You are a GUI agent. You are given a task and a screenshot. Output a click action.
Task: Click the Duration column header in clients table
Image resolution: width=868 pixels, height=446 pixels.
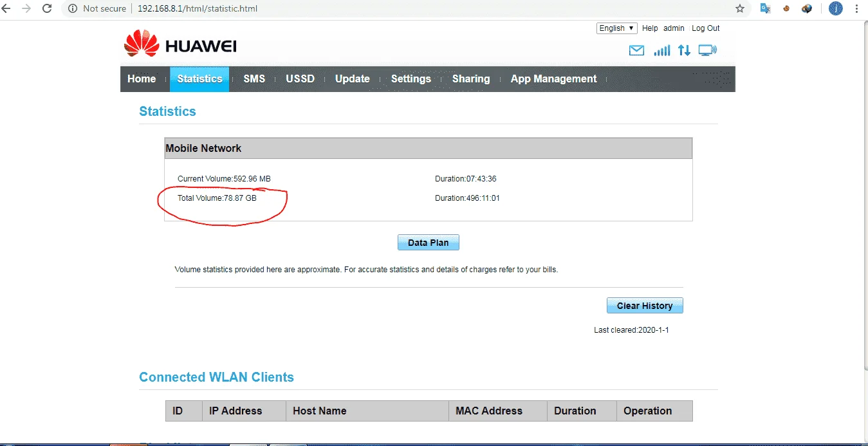coord(582,411)
